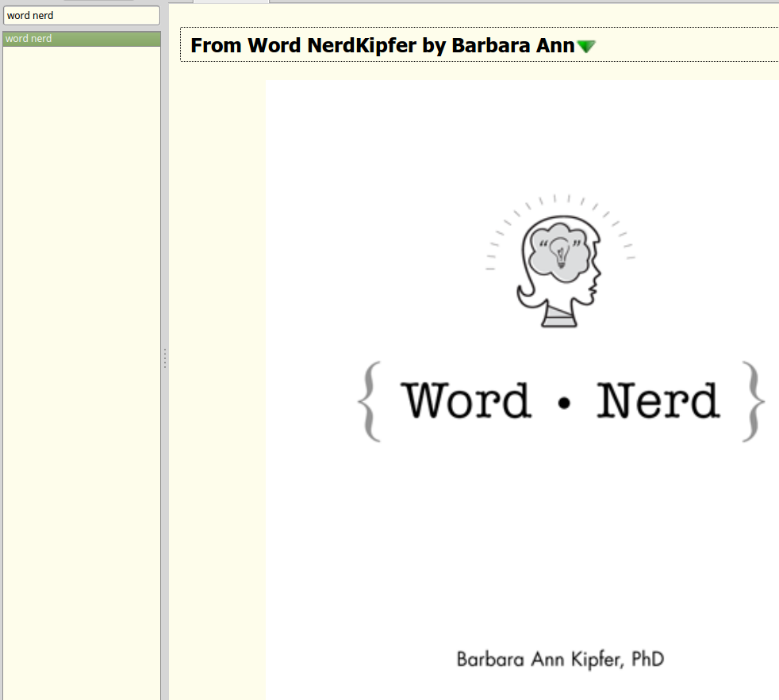This screenshot has width=779, height=700.
Task: Click the panel splitter handle dots
Action: click(165, 358)
